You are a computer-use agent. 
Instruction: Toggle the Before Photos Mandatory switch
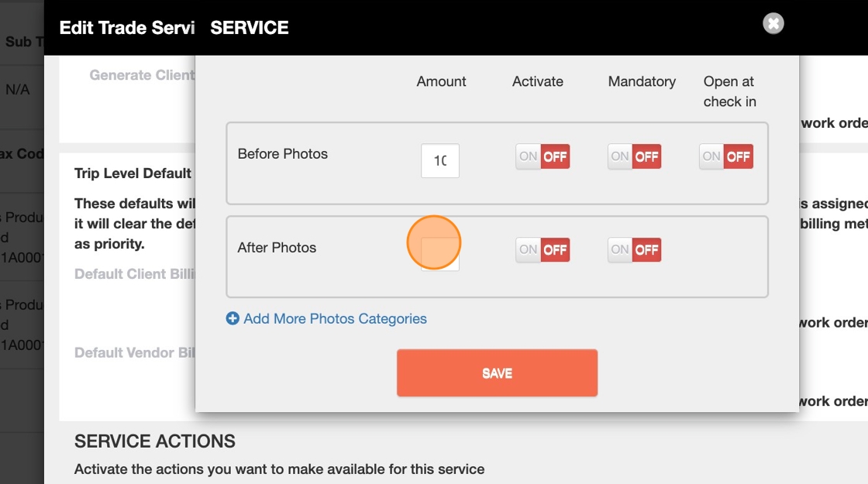click(x=634, y=156)
